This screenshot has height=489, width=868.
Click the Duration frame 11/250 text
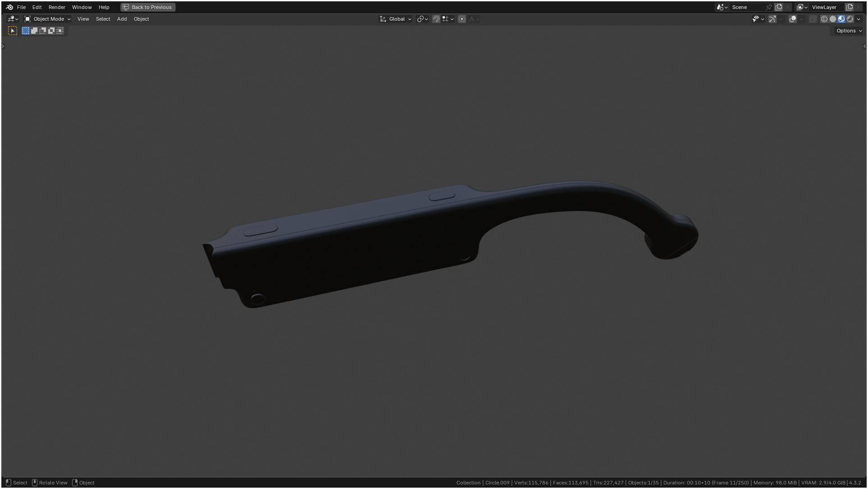point(706,483)
